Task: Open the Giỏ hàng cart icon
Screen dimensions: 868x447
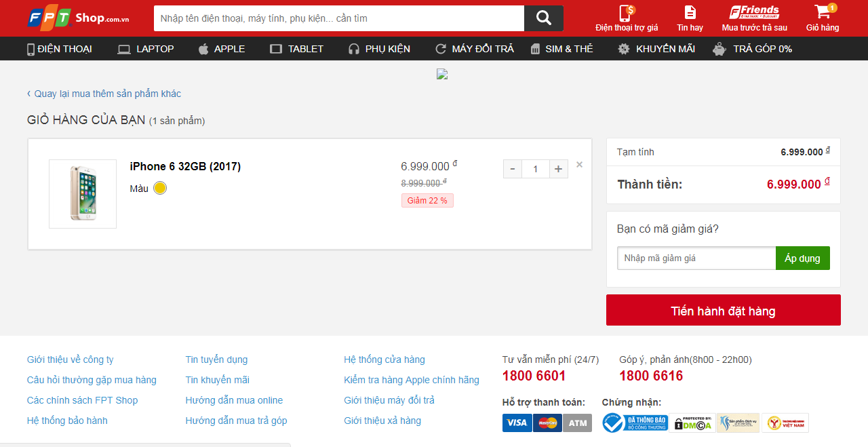Action: [823, 12]
